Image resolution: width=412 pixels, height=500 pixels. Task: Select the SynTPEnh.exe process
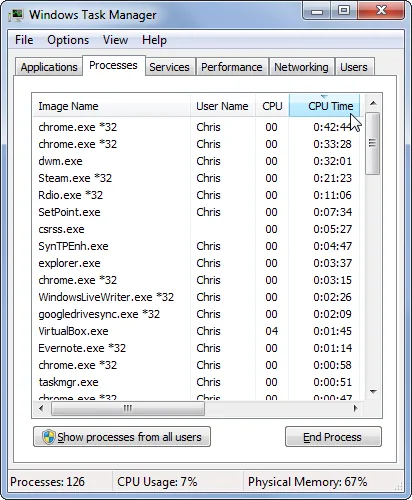(x=197, y=246)
